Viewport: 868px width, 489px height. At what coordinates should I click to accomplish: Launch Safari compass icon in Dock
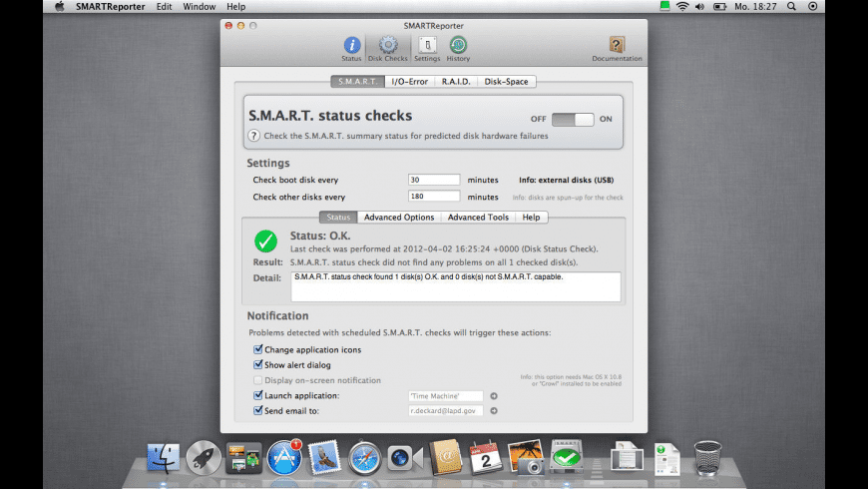[364, 458]
